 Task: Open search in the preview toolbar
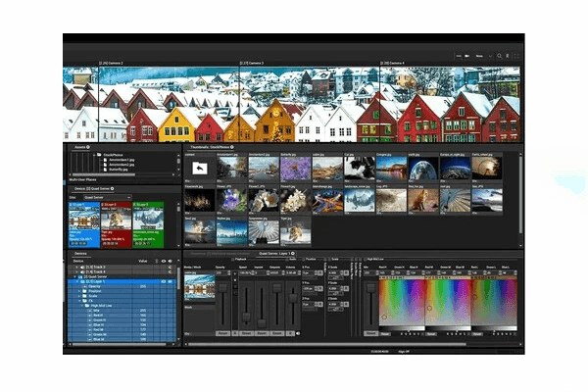pos(499,56)
